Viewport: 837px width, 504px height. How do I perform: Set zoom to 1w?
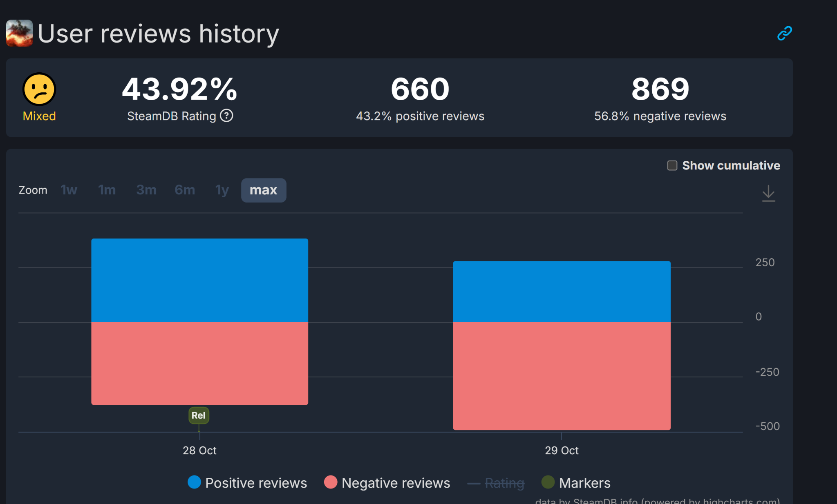(69, 190)
